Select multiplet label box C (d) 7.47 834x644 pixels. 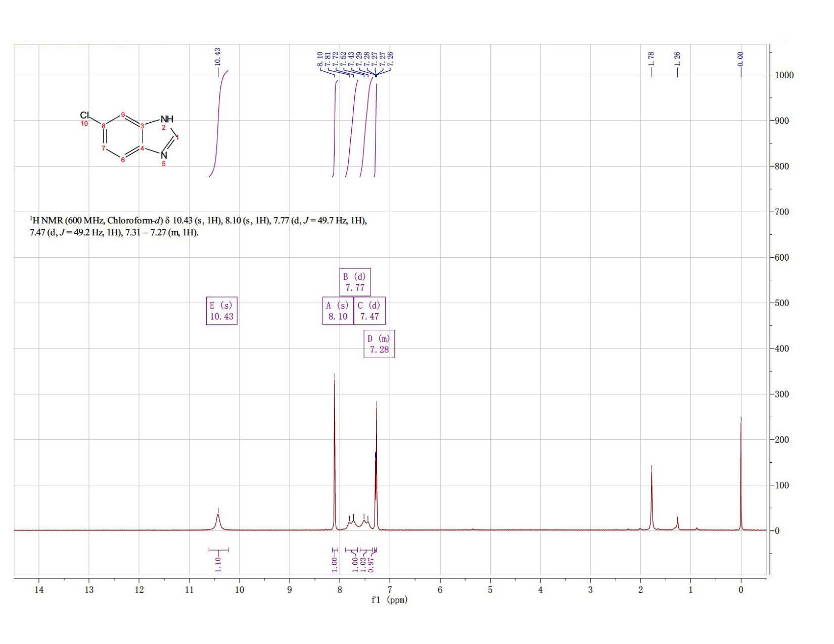(369, 311)
